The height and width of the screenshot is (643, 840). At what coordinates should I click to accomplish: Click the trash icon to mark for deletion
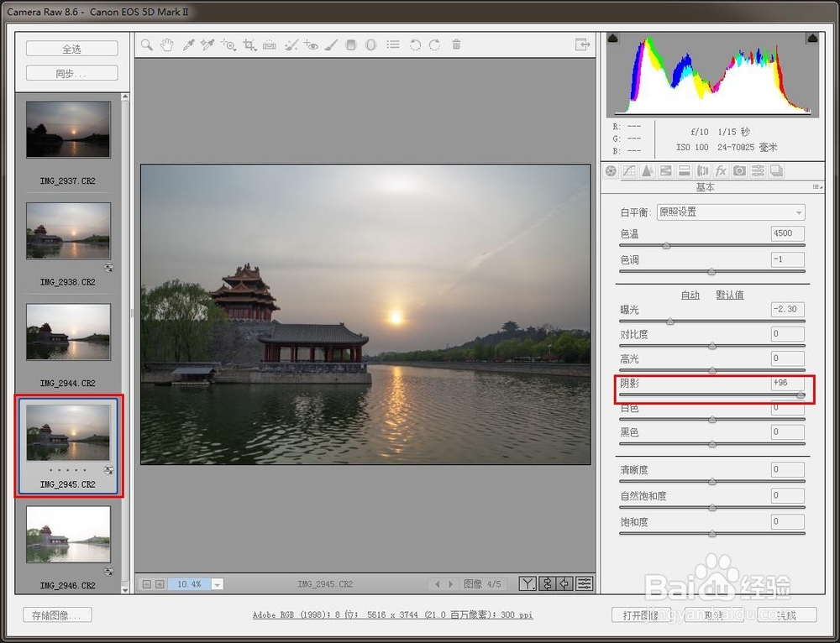[456, 44]
